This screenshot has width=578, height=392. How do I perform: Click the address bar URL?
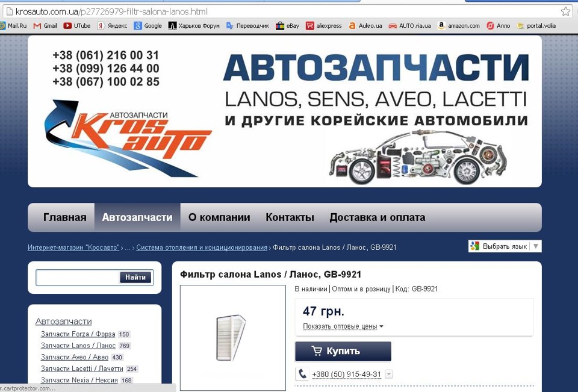112,12
